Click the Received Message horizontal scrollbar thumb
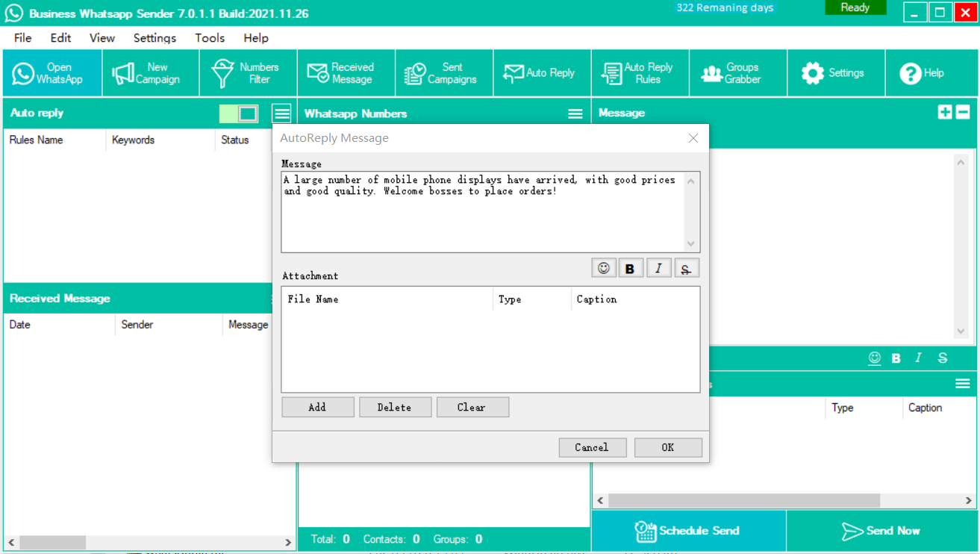 52,542
